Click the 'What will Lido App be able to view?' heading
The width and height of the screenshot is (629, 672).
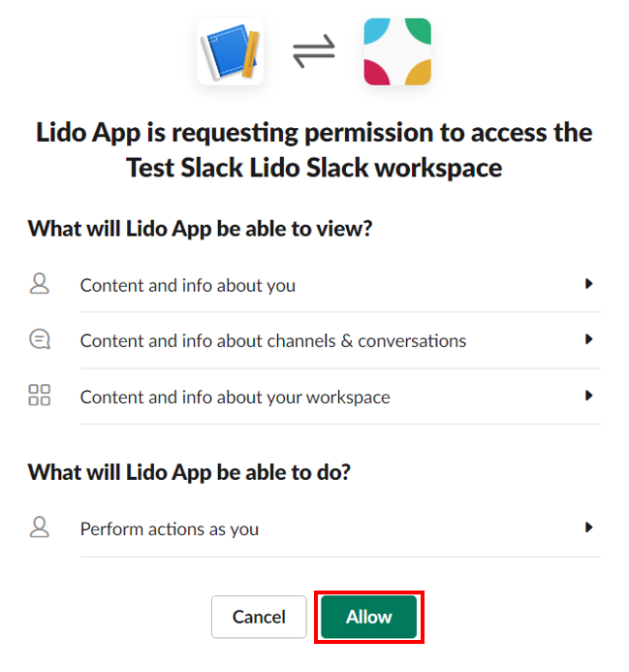coord(200,229)
